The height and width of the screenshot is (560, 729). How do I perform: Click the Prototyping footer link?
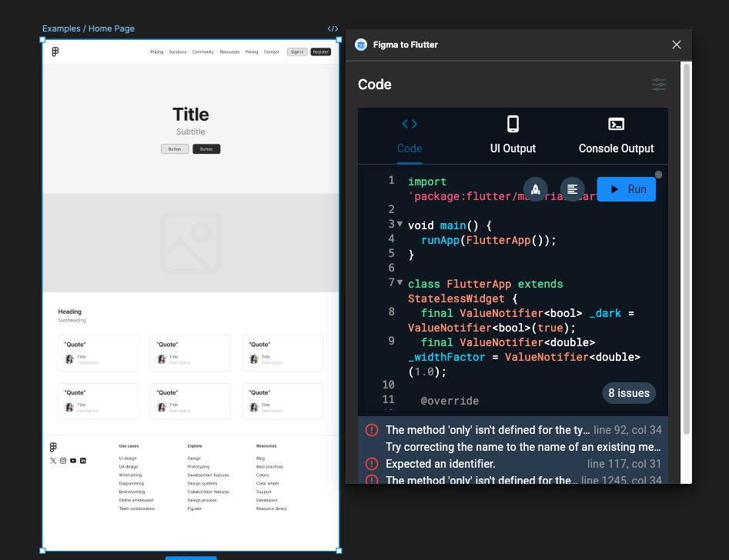pos(199,467)
